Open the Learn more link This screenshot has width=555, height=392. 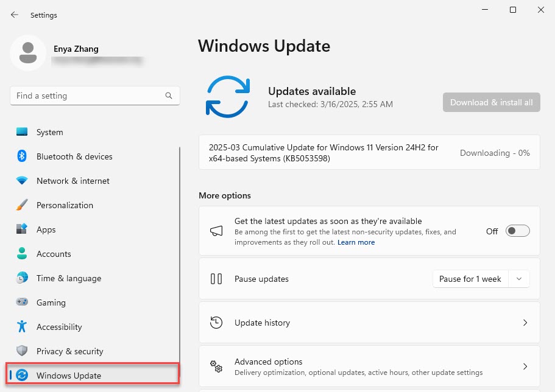[356, 242]
